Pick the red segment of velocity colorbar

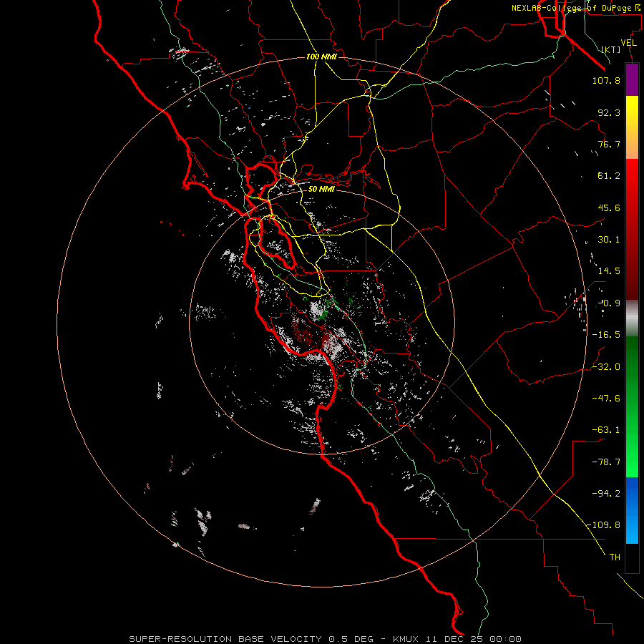632,229
